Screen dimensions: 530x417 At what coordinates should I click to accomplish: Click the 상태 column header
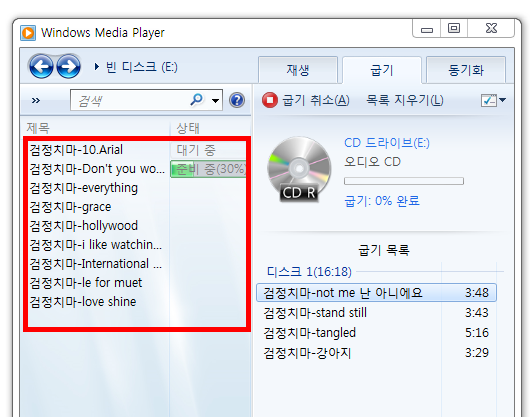(188, 128)
